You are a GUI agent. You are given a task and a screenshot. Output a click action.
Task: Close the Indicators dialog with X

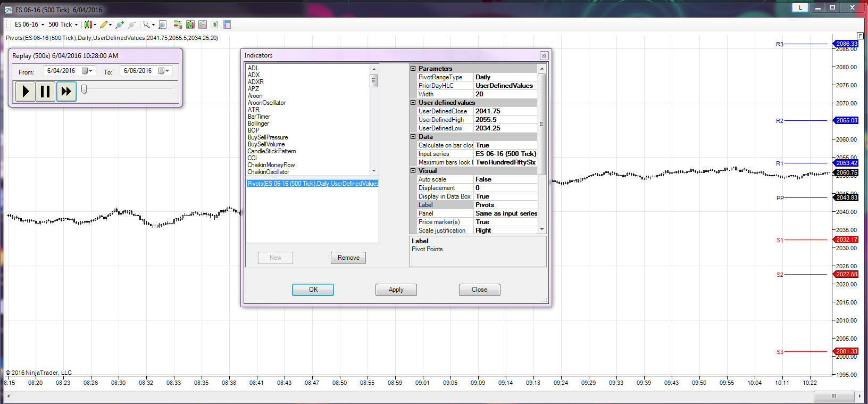(x=544, y=55)
